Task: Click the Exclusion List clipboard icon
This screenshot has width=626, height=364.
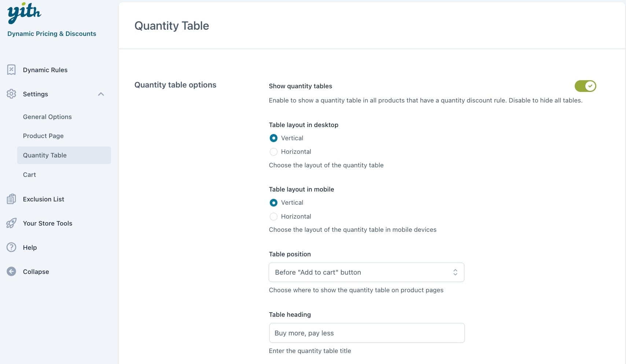Action: click(x=11, y=199)
